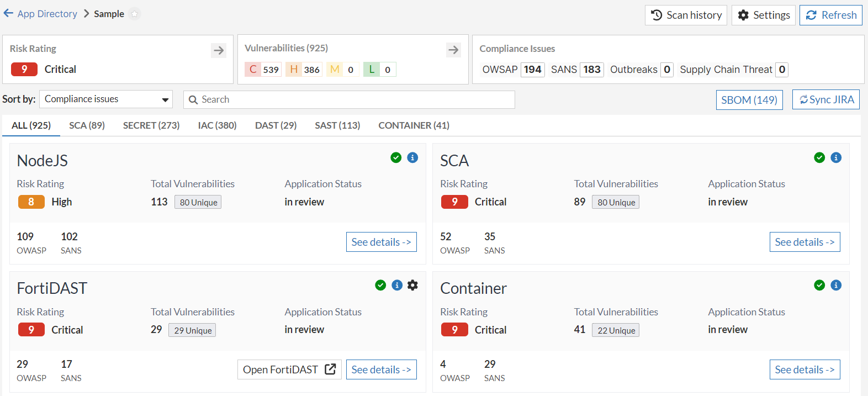The height and width of the screenshot is (396, 868).
Task: Click Container green check status icon
Action: pos(819,285)
